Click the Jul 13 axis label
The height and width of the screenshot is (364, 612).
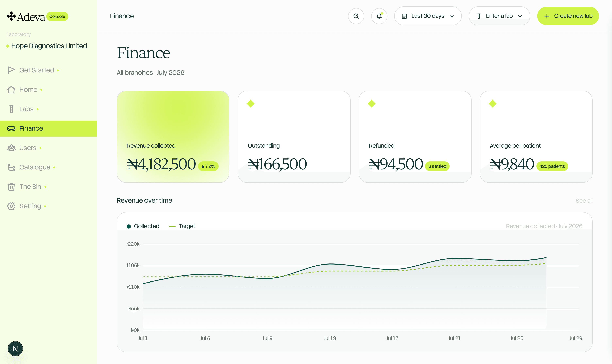pos(330,338)
